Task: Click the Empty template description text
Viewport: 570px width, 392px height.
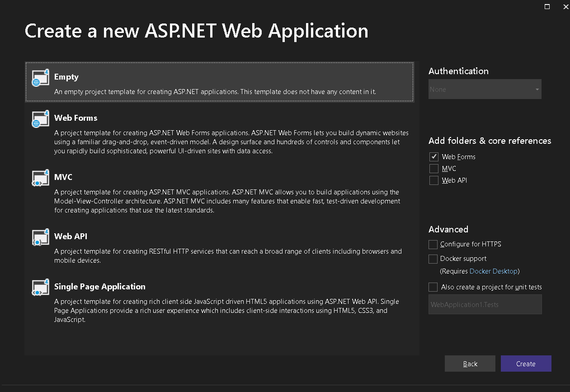Action: coord(215,92)
